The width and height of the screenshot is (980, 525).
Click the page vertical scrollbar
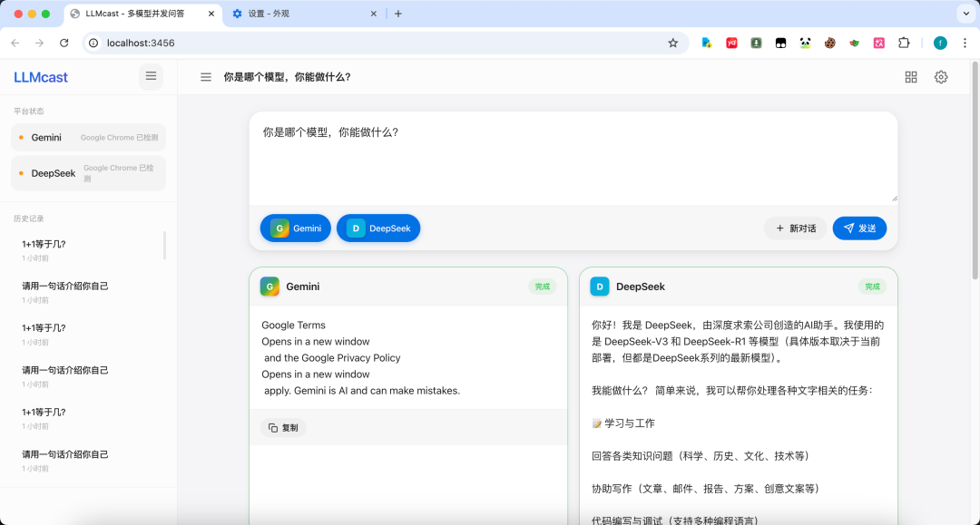pos(975,170)
